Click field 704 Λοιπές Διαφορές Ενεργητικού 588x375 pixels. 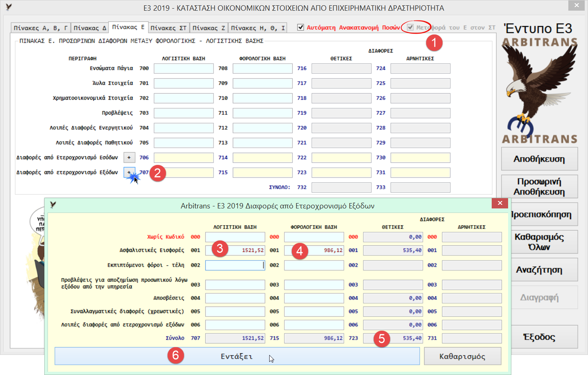click(x=184, y=128)
